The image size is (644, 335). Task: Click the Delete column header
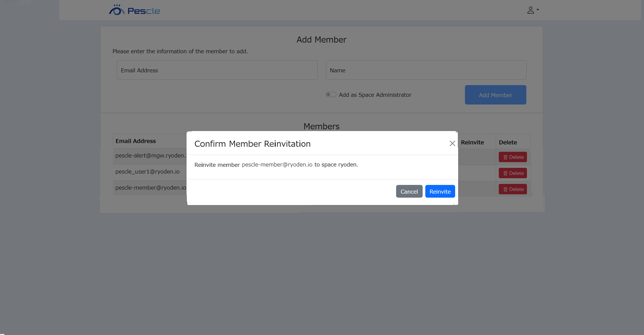click(x=507, y=142)
